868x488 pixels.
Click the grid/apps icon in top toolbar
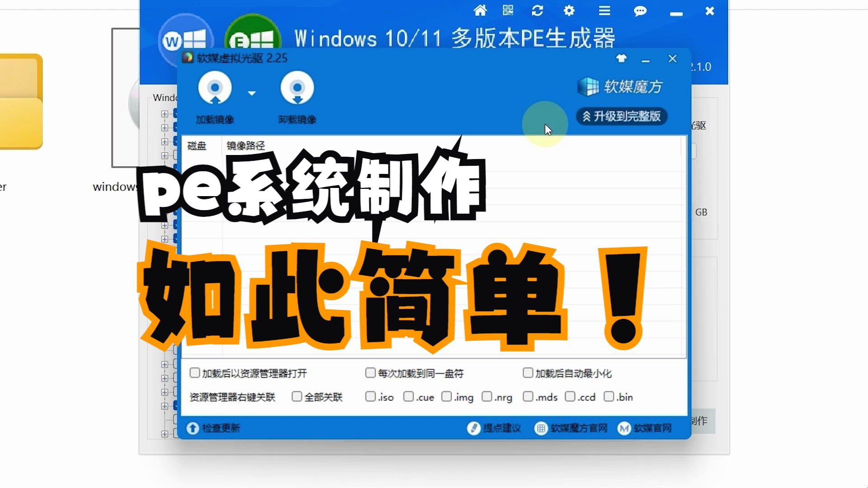pyautogui.click(x=508, y=11)
